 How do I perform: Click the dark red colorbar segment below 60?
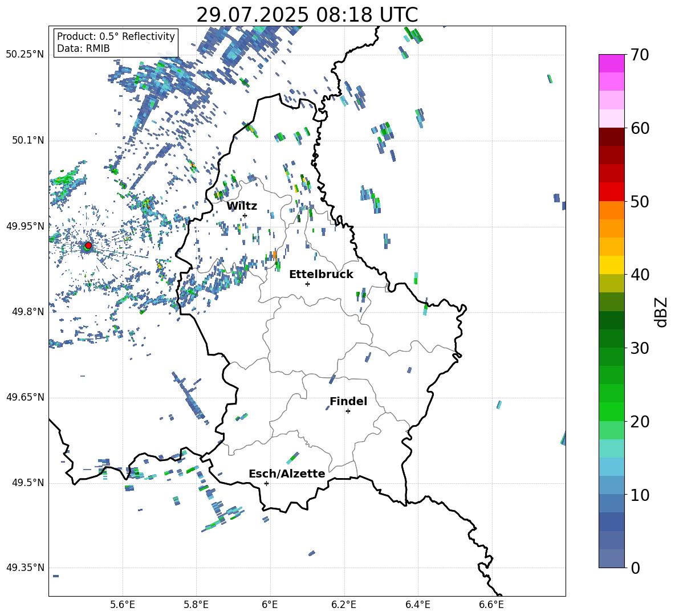[x=612, y=137]
